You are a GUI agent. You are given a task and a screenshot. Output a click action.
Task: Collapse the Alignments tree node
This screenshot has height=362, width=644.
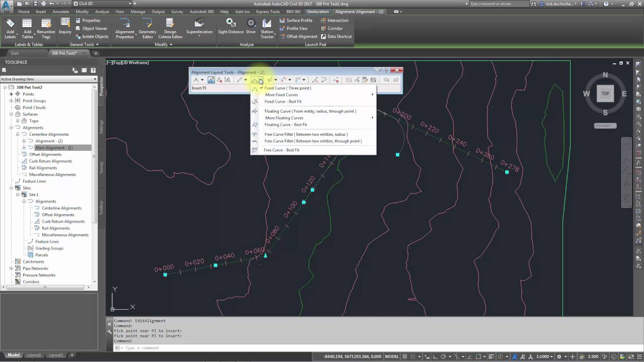(x=11, y=128)
